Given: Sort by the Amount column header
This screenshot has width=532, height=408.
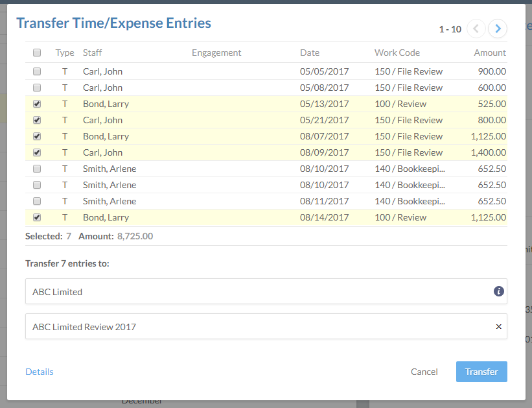Looking at the screenshot, I should [489, 53].
